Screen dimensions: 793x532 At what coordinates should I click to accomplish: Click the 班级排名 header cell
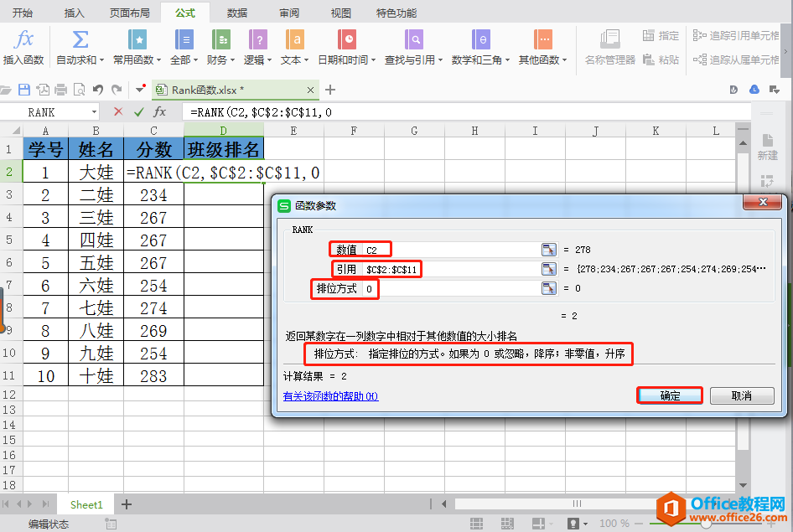pyautogui.click(x=224, y=149)
